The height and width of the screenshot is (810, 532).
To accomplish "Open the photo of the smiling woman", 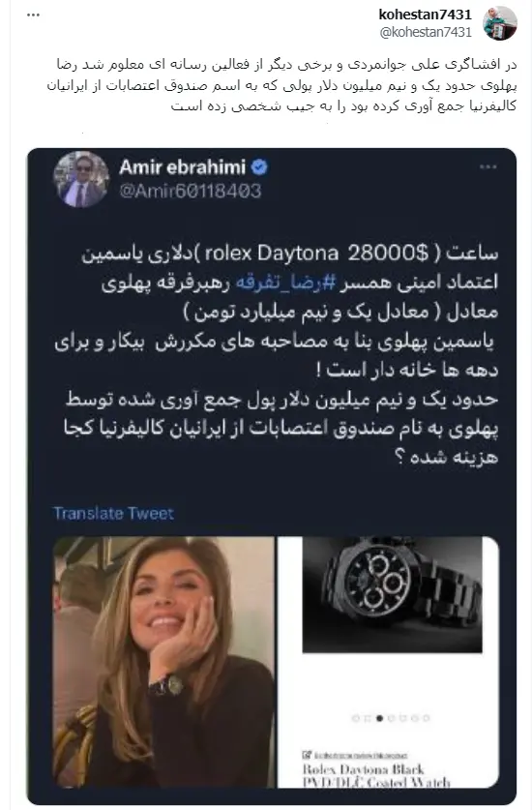I will coord(163,662).
